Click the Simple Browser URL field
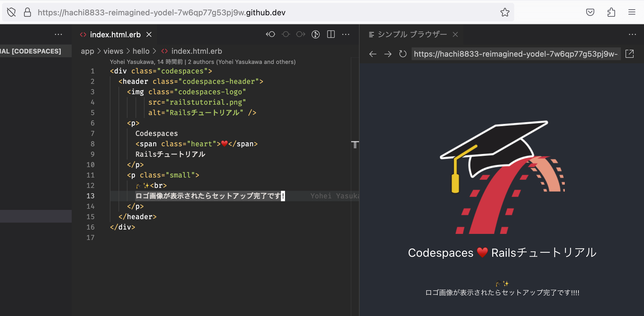Image resolution: width=644 pixels, height=316 pixels. click(x=515, y=54)
